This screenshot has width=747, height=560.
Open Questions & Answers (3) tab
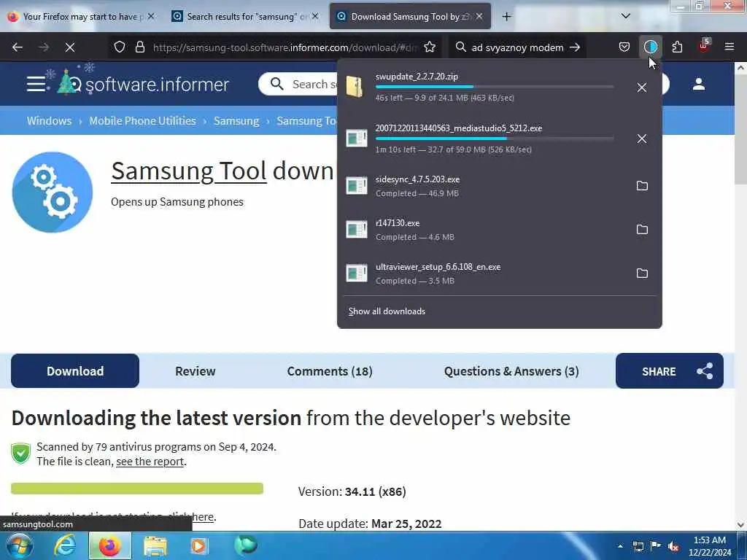pyautogui.click(x=511, y=371)
